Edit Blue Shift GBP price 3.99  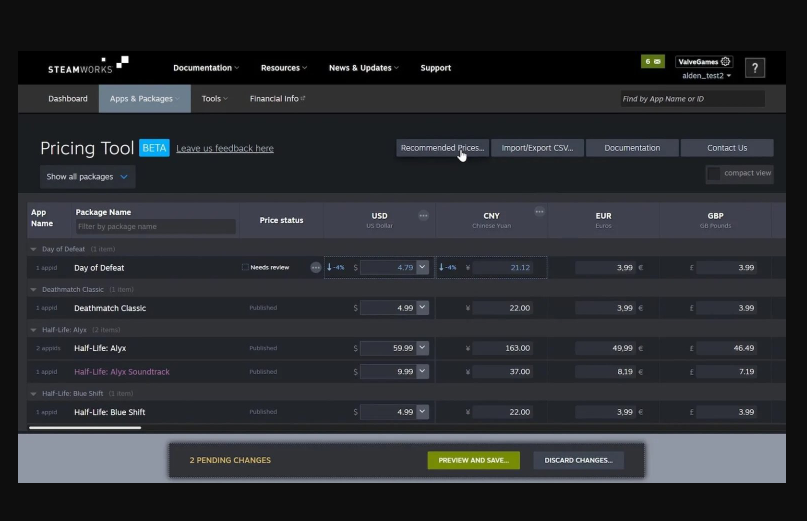point(726,412)
